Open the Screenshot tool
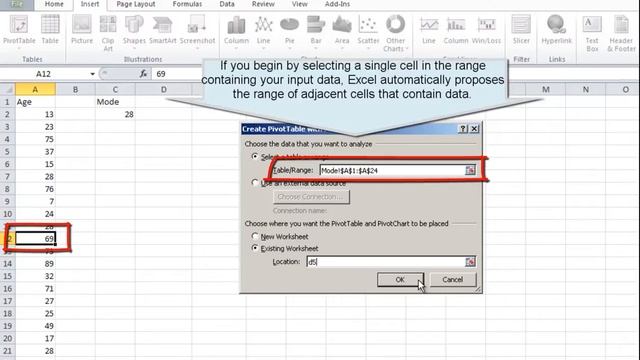Viewport: 640px width, 360px height. 197,32
